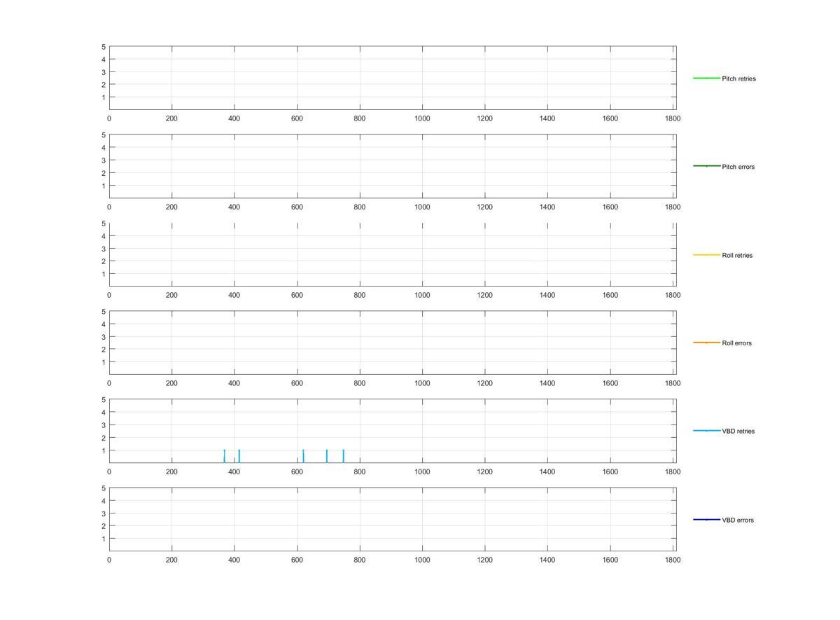Select the Roll retries legend label
The height and width of the screenshot is (620, 840).
[x=737, y=255]
